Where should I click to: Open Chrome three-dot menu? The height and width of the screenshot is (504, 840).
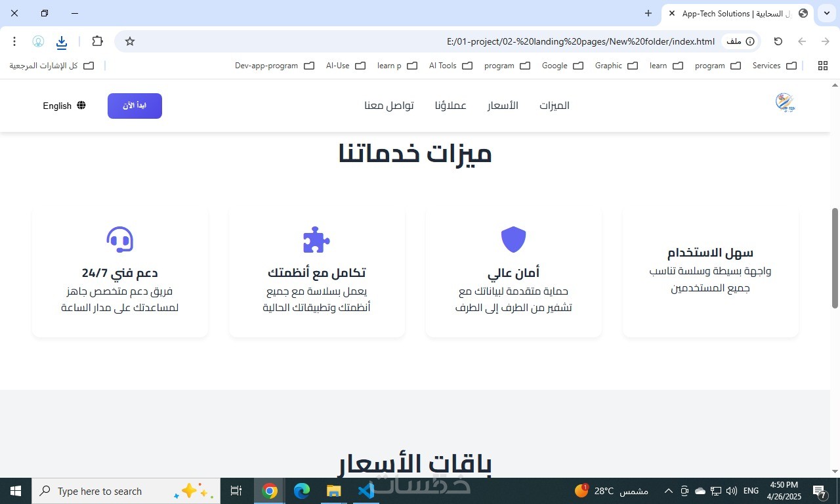point(14,41)
